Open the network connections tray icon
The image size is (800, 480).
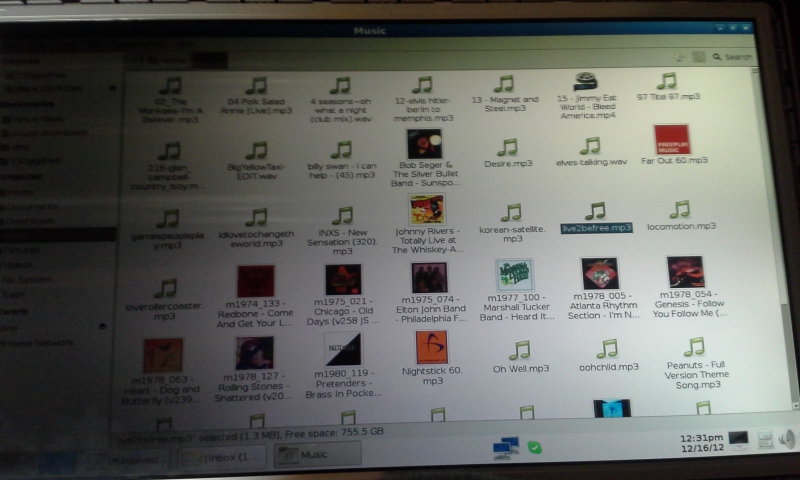[506, 448]
